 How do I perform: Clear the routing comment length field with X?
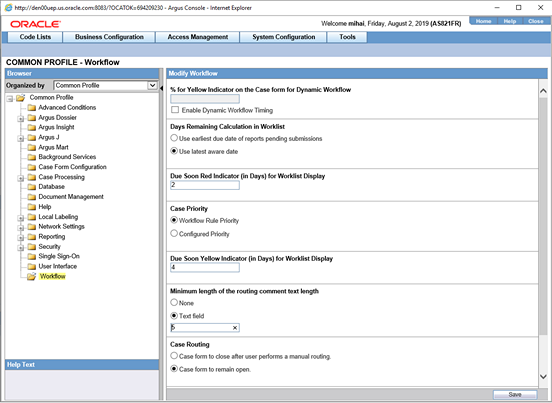(x=235, y=328)
